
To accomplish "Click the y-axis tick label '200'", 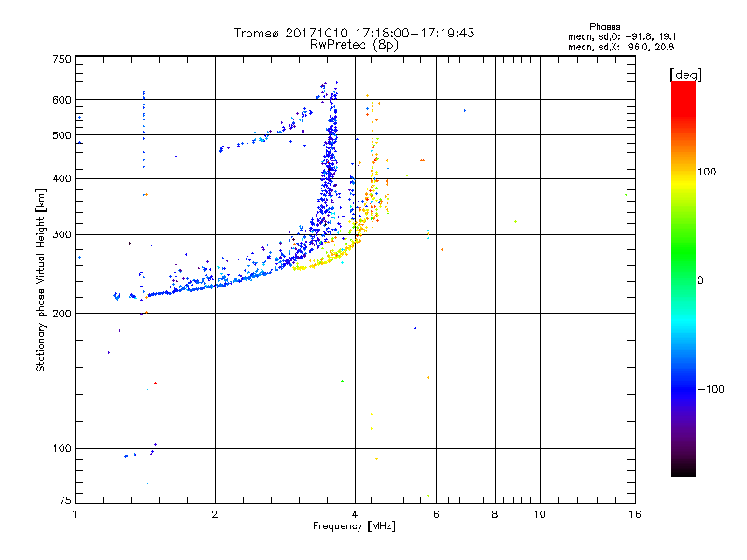I will click(62, 314).
